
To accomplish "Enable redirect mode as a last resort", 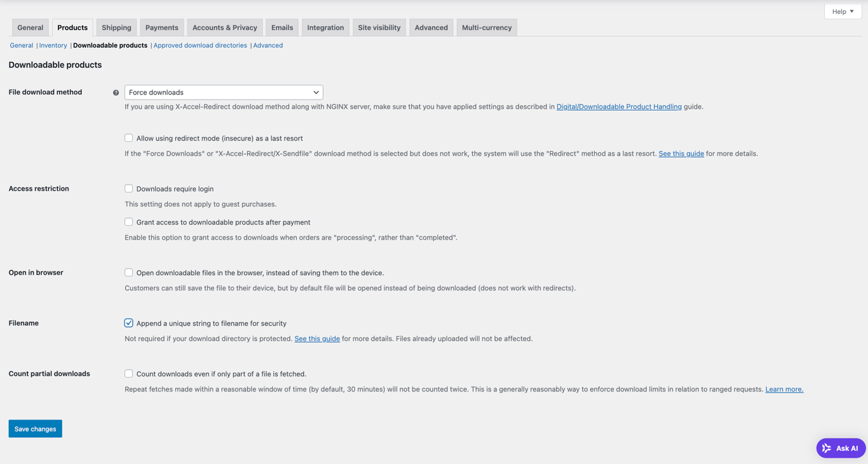I will pyautogui.click(x=128, y=138).
